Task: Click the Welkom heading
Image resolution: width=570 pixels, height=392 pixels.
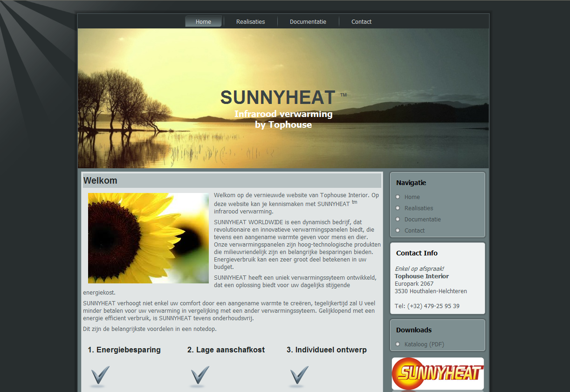Action: click(100, 181)
